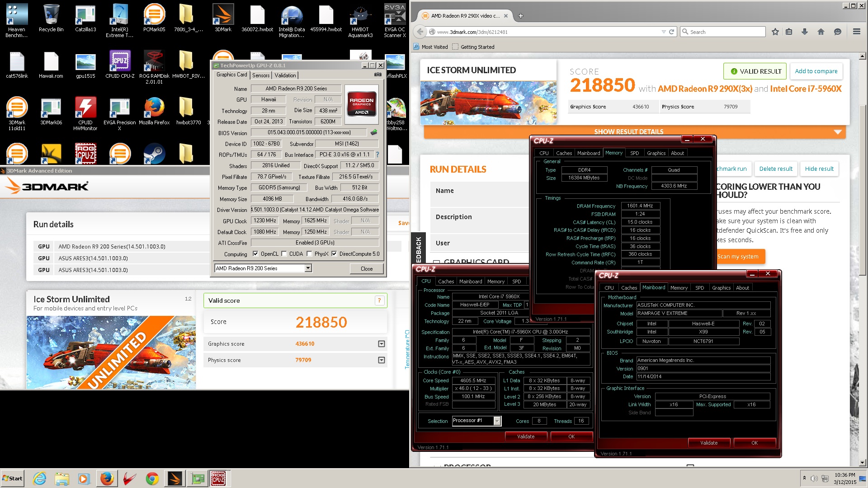Open a new Firefox tab with the plus button
868x488 pixels.
pyautogui.click(x=521, y=16)
